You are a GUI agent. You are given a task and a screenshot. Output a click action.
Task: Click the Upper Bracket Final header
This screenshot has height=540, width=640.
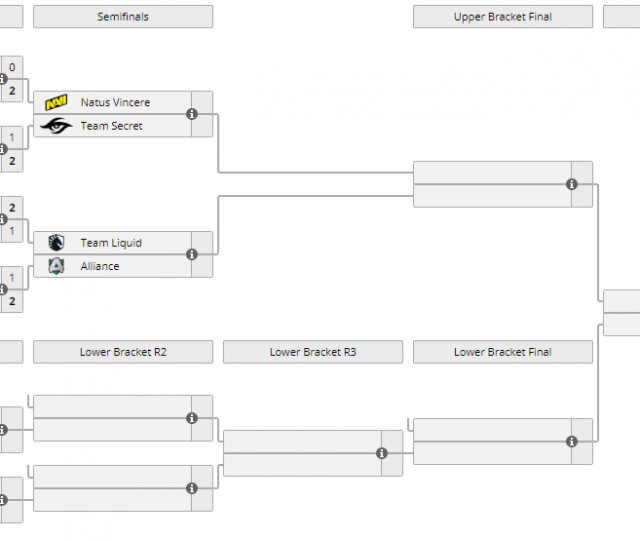502,17
